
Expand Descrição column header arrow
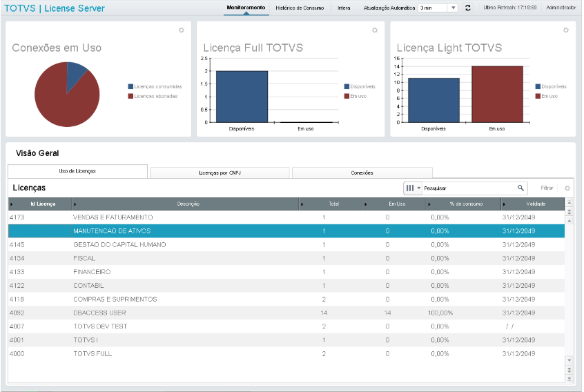tap(75, 204)
